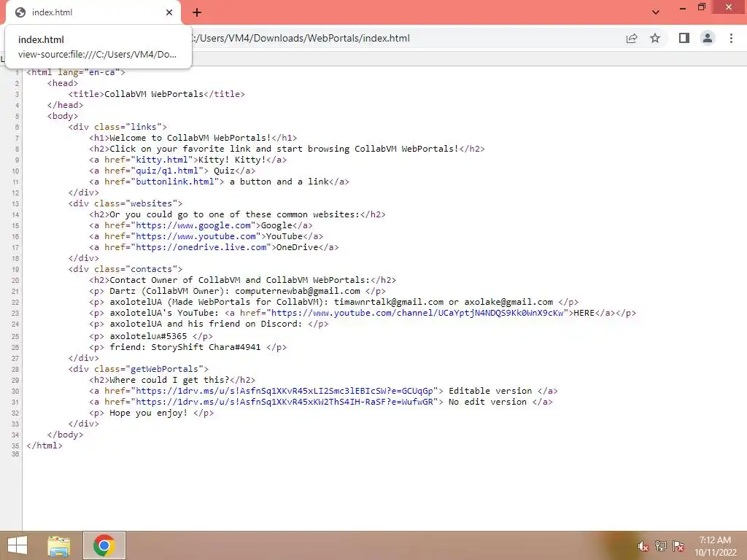Viewport: 747px width, 560px height.
Task: Open the Chrome profile menu
Action: point(708,38)
